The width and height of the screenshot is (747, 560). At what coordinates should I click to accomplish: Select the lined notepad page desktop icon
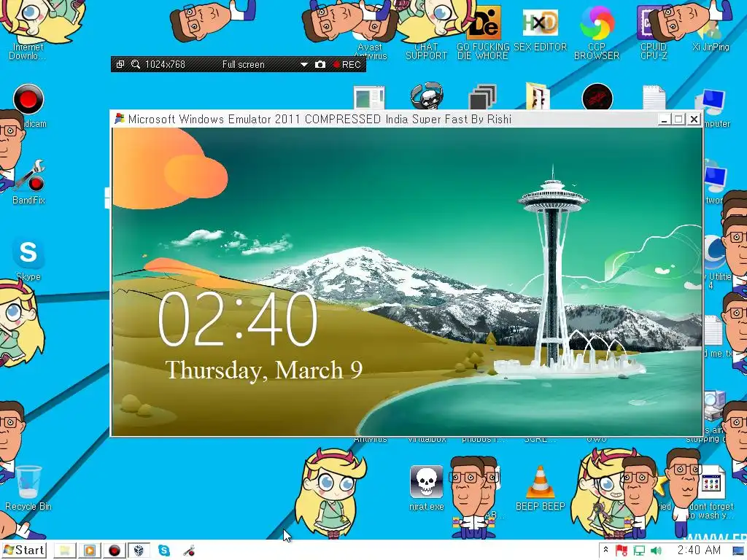point(654,98)
